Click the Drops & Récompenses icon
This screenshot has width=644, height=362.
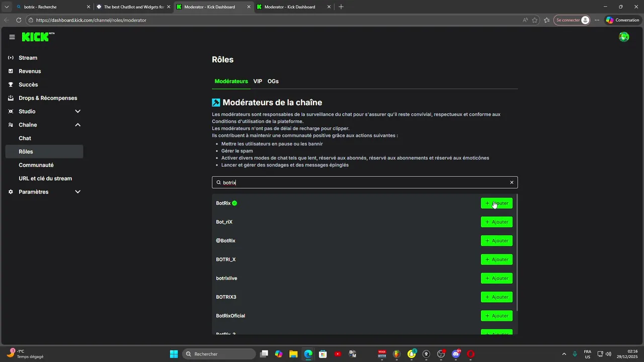(x=11, y=98)
